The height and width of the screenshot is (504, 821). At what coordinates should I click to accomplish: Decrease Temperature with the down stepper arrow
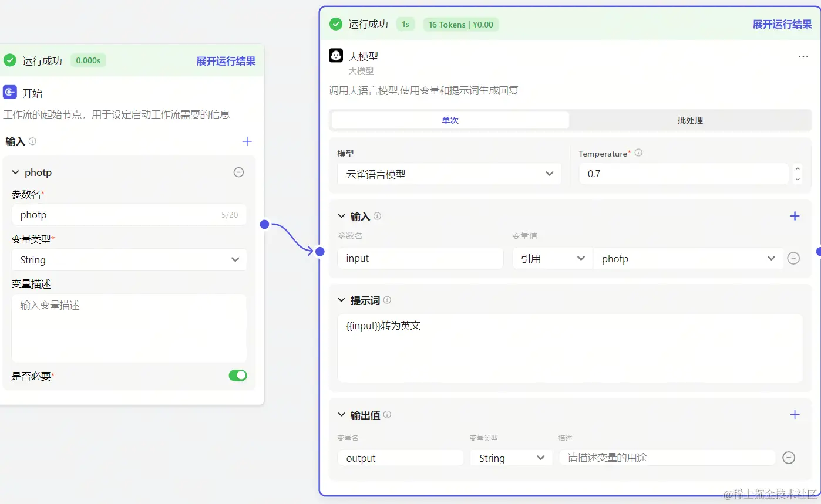coord(797,179)
